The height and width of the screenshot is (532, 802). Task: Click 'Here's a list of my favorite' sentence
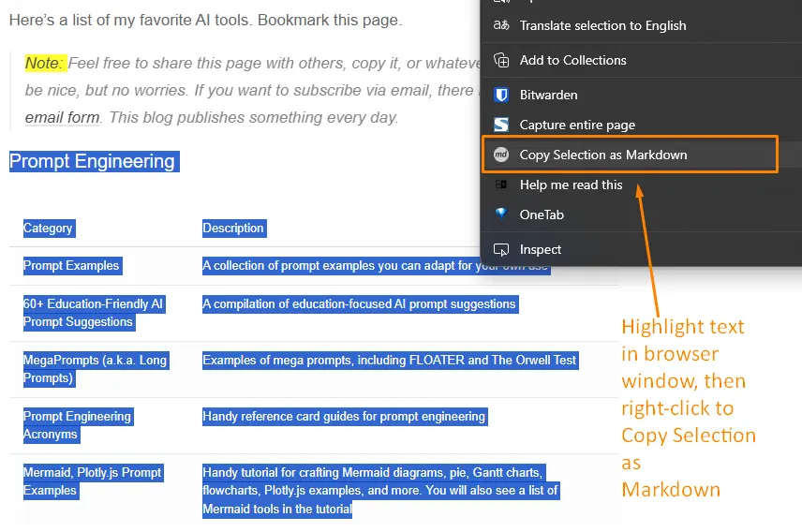(x=205, y=20)
